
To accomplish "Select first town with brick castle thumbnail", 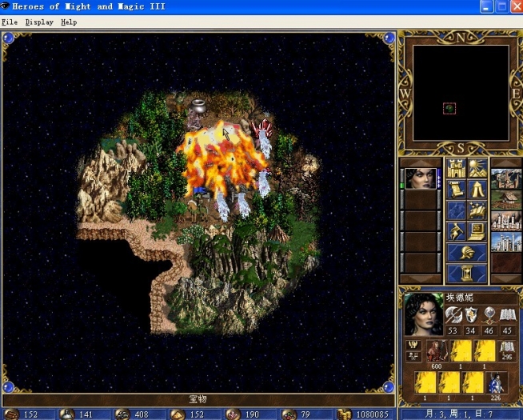I will click(x=506, y=178).
